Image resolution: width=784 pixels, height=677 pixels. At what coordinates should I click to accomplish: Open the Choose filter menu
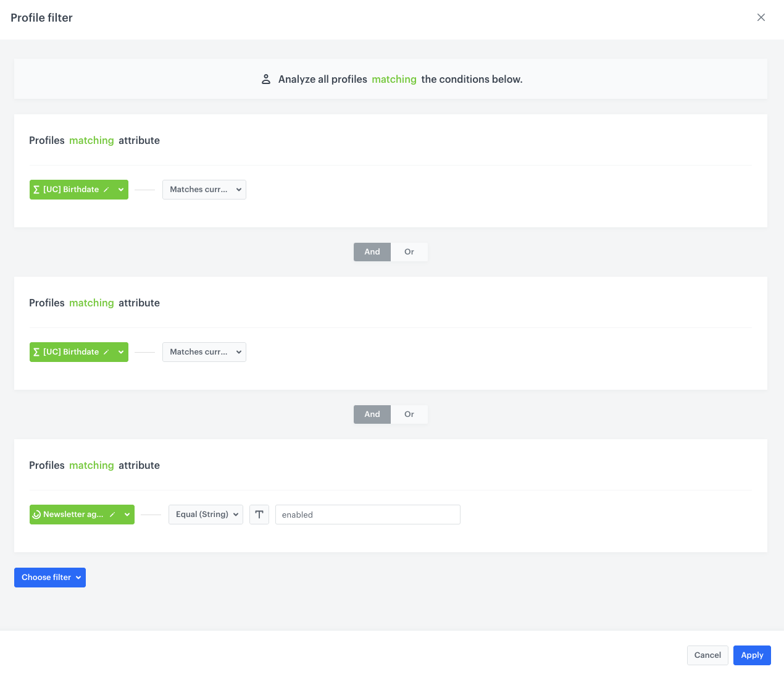pos(49,577)
